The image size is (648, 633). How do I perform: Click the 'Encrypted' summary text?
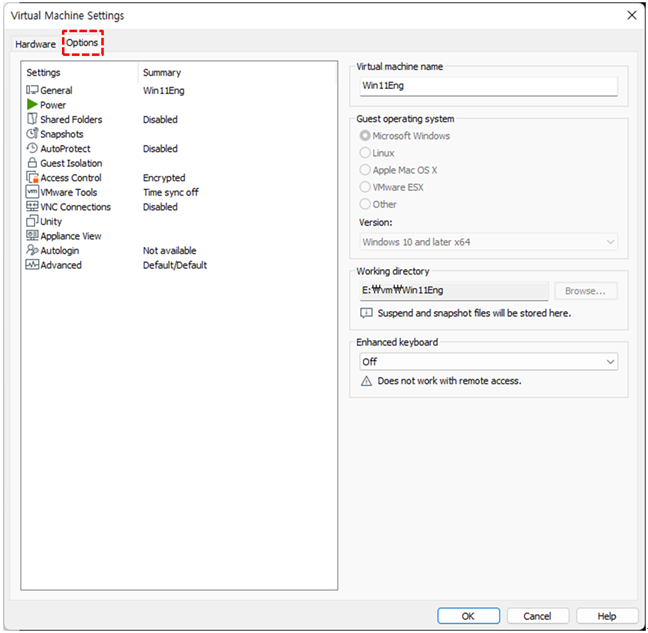[164, 178]
